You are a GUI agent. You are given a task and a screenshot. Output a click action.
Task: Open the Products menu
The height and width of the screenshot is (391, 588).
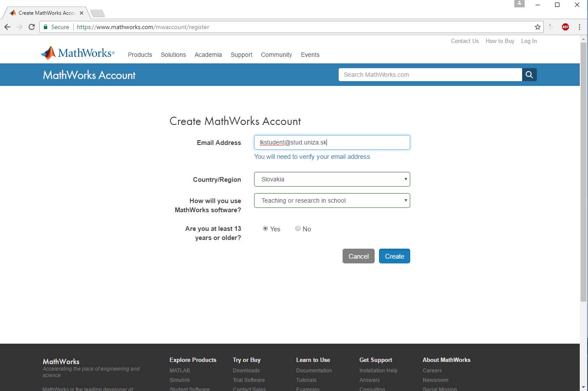(140, 55)
